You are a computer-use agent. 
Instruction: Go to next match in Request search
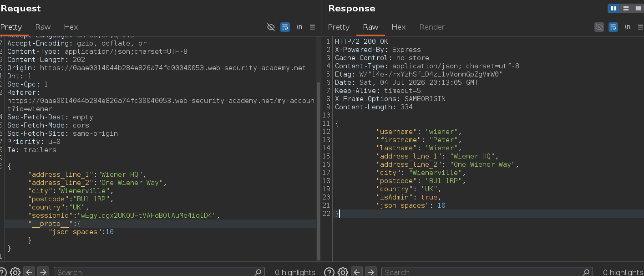[43, 272]
